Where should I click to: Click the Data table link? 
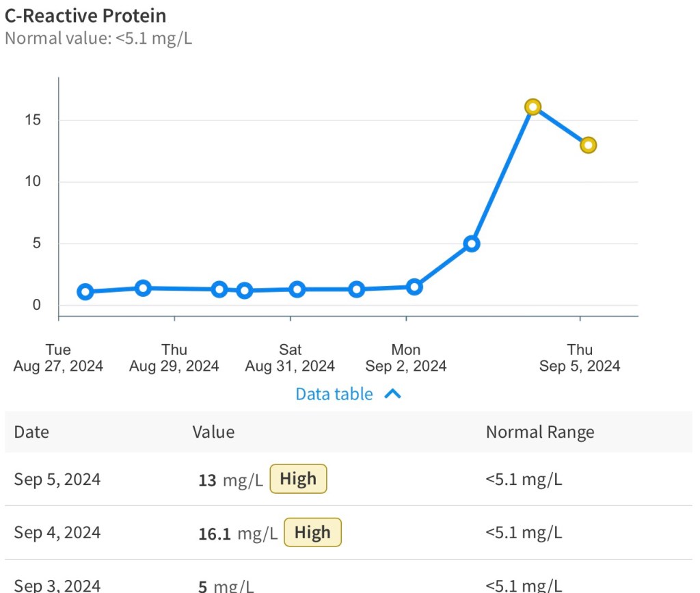point(334,394)
